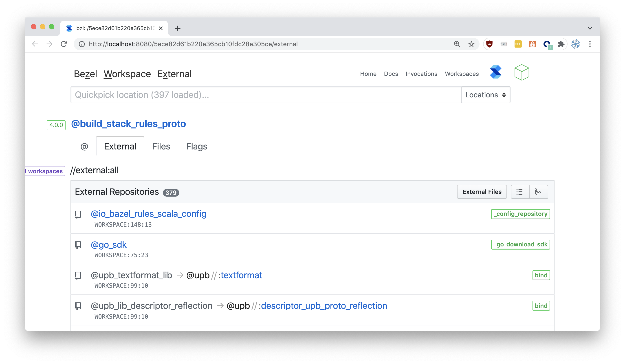Viewport: 625px width, 364px height.
Task: Open the zoom magnifier icon in address bar
Action: click(457, 44)
